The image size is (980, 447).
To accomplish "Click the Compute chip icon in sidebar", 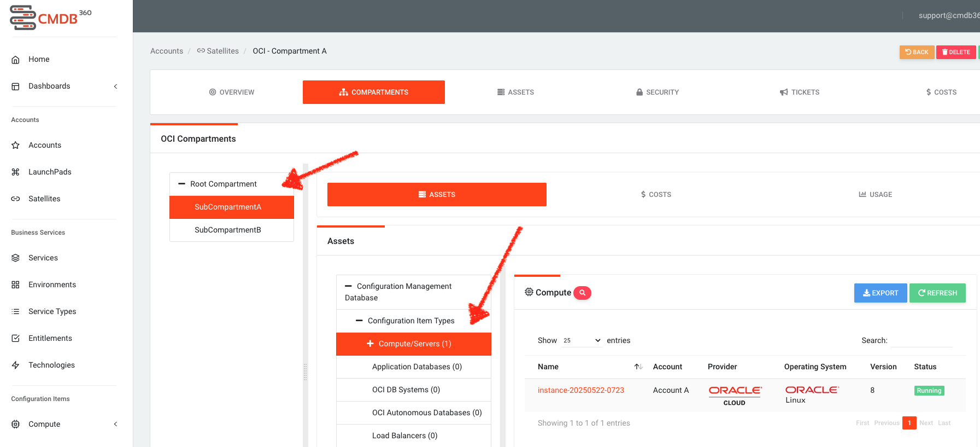I will tap(16, 425).
